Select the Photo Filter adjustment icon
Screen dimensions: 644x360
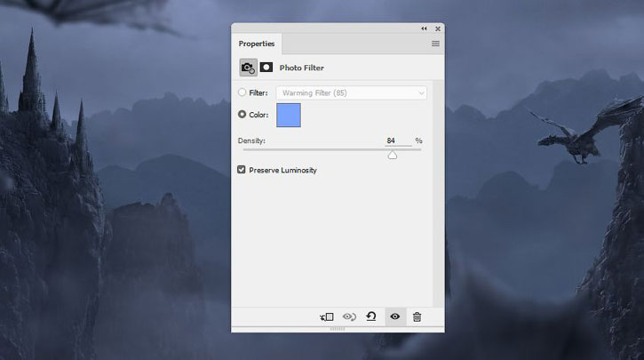tap(248, 68)
